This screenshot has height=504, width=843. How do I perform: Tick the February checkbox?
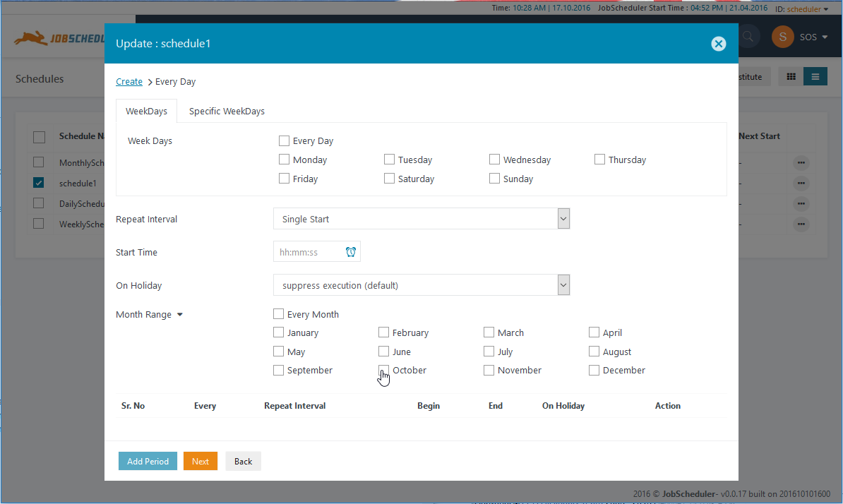[x=383, y=332]
